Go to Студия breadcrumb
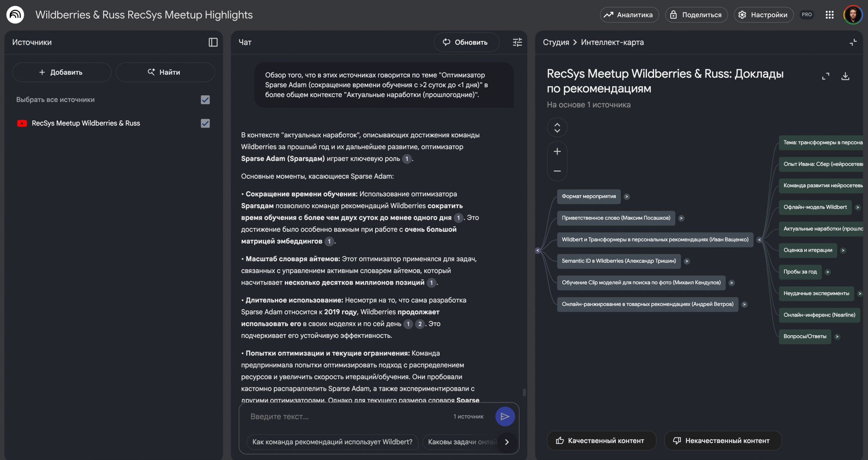Image resolution: width=868 pixels, height=460 pixels. pos(556,42)
